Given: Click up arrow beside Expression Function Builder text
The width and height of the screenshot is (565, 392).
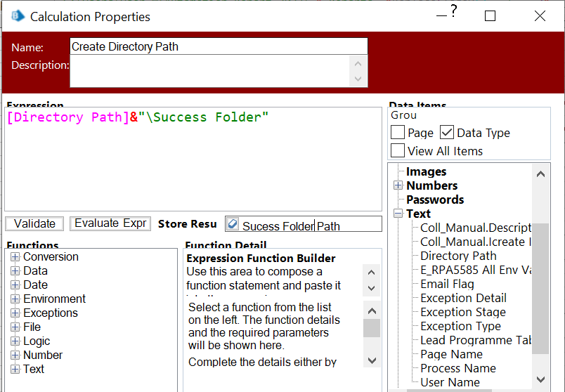Looking at the screenshot, I should click(x=372, y=273).
